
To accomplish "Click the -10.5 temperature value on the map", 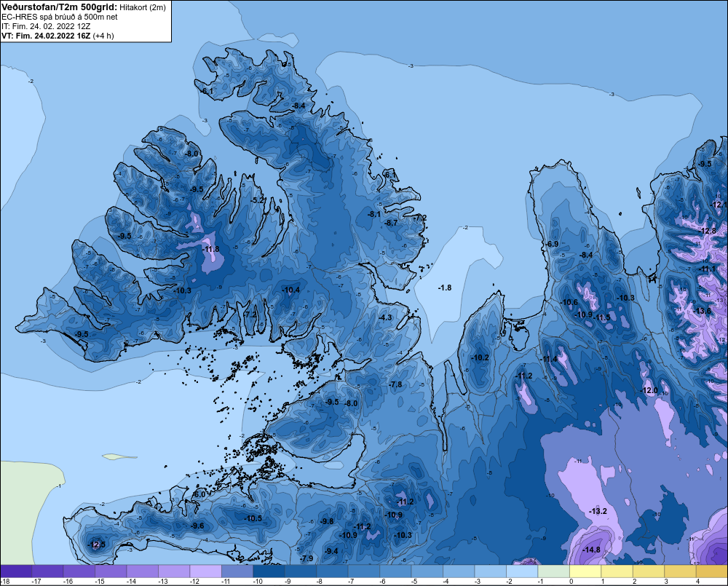I will [x=253, y=518].
